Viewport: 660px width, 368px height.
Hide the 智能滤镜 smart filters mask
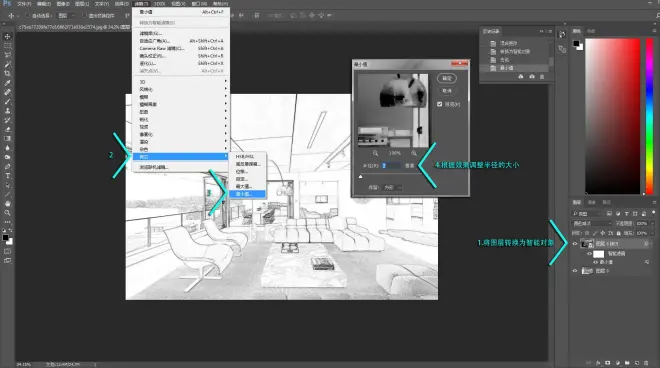click(589, 253)
